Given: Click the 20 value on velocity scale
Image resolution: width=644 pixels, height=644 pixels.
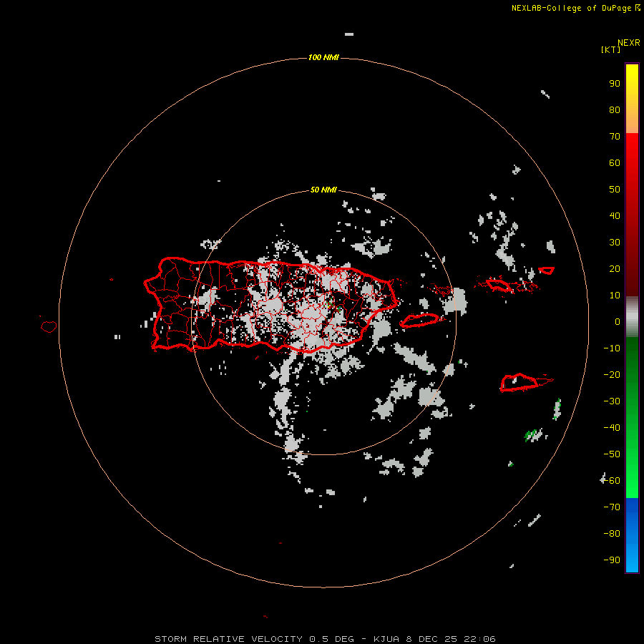Looking at the screenshot, I should (615, 268).
